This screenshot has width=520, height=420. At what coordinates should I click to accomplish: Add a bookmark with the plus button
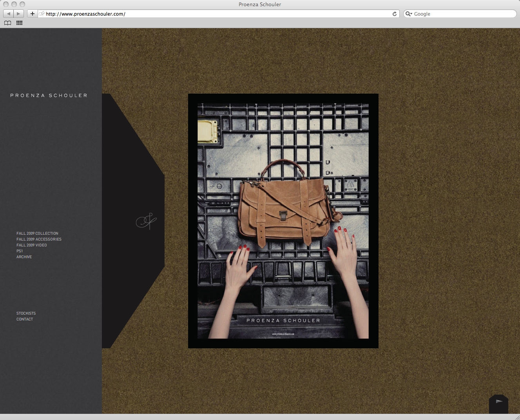[33, 14]
